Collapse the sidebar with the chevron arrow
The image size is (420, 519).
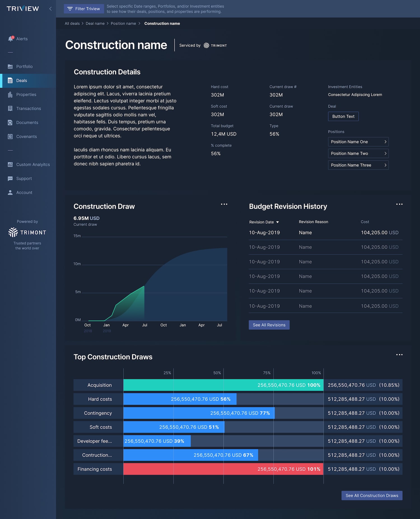click(50, 9)
